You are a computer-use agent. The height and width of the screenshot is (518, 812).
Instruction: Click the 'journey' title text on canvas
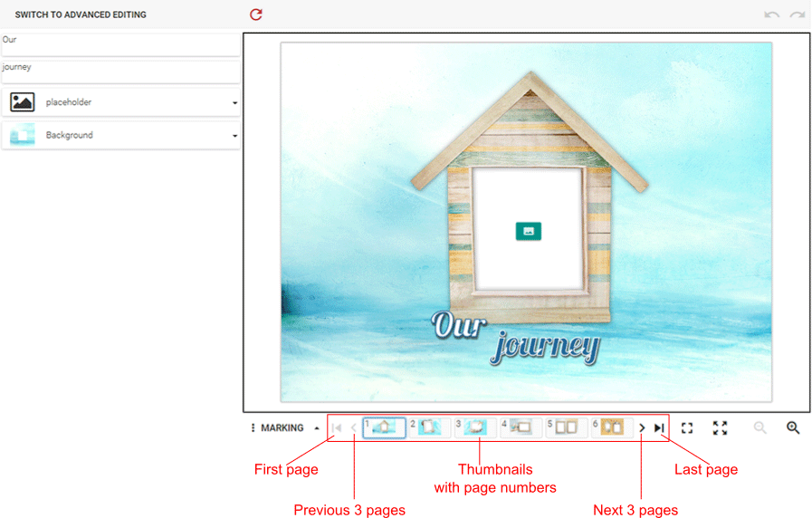click(545, 347)
